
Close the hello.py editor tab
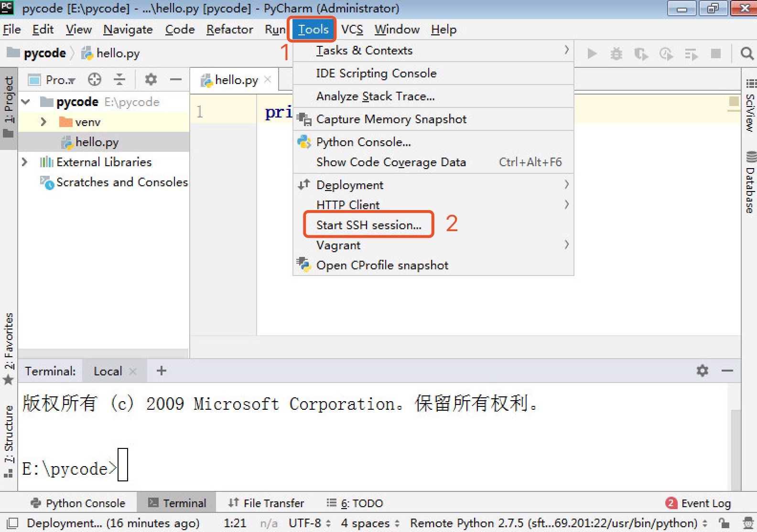[268, 79]
